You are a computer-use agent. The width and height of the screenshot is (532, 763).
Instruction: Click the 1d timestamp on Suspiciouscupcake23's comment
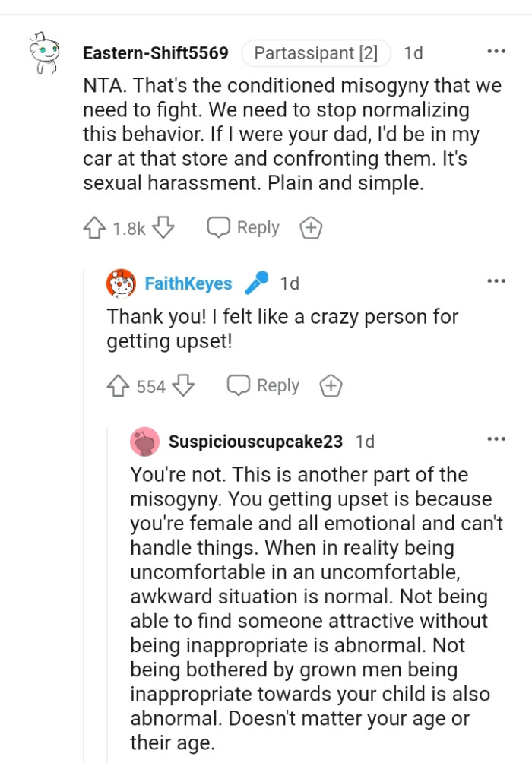pyautogui.click(x=366, y=442)
